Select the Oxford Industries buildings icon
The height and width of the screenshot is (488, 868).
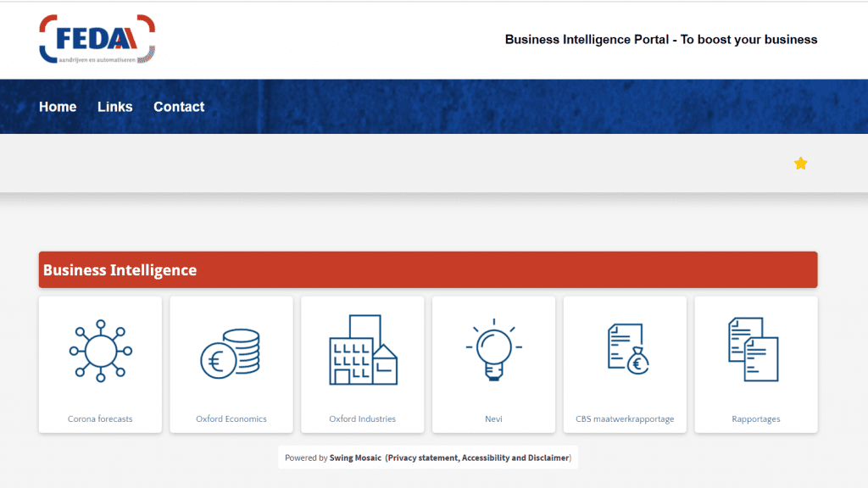pyautogui.click(x=363, y=349)
